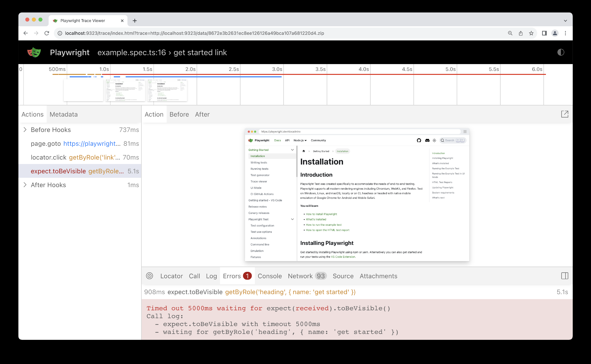Image resolution: width=591 pixels, height=364 pixels.
Task: Open the Network tab with 93 requests
Action: pyautogui.click(x=307, y=276)
